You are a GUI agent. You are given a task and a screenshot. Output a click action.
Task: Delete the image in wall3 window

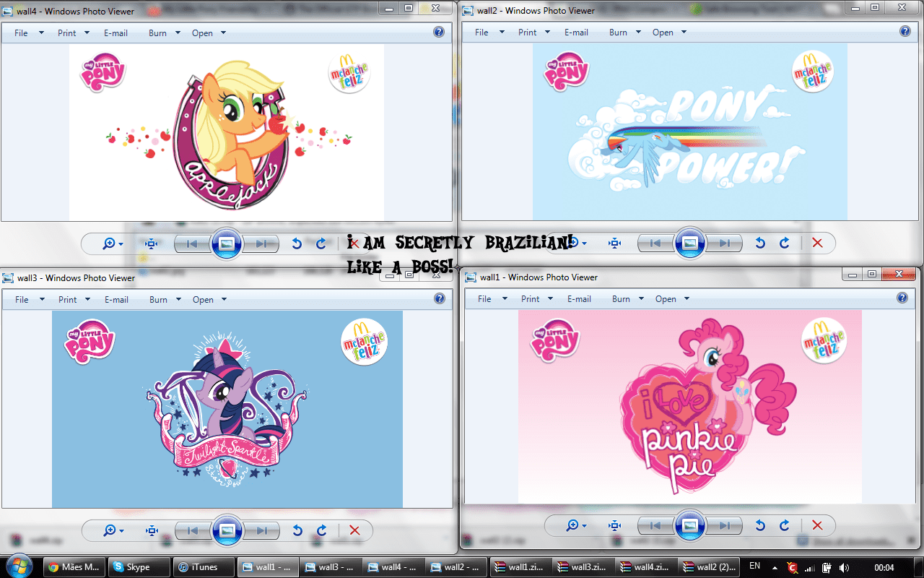coord(354,530)
